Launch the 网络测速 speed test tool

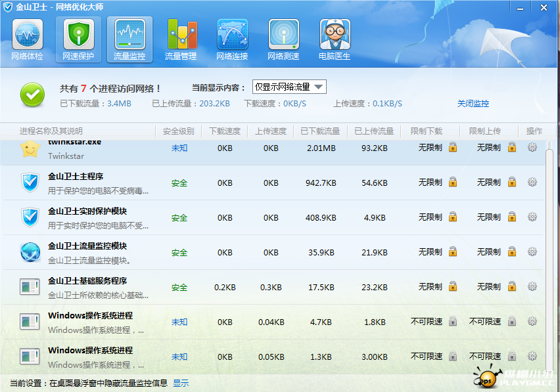tap(283, 40)
